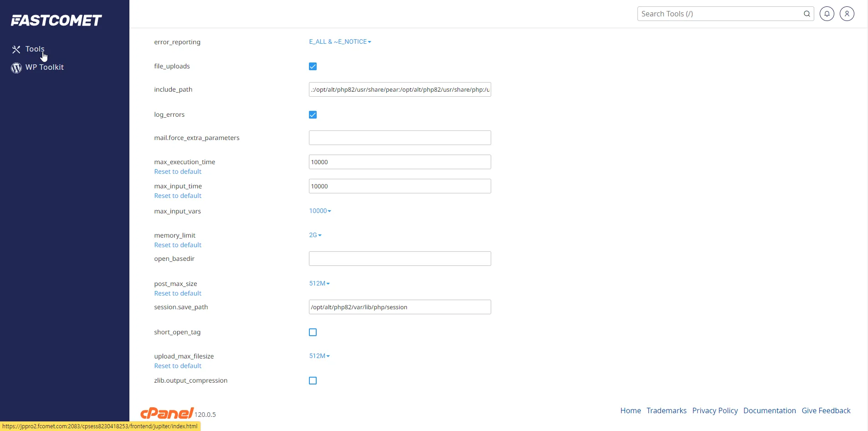This screenshot has width=868, height=431.
Task: Open the Trademarks footer link
Action: click(x=666, y=410)
